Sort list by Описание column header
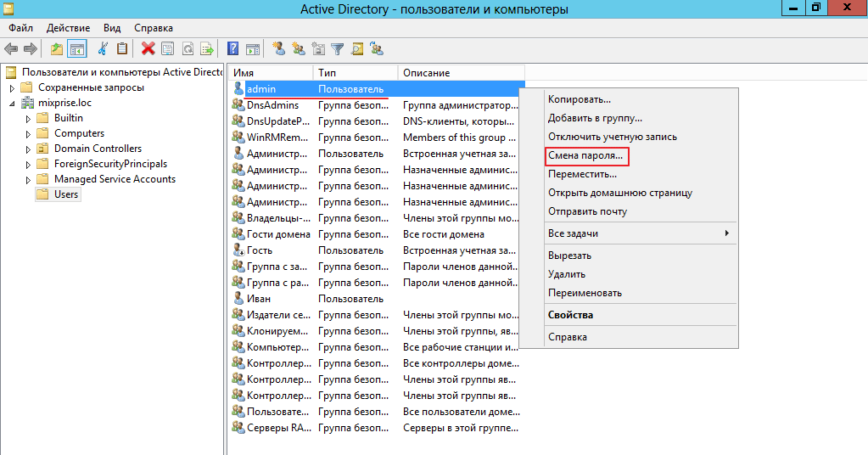 [x=426, y=73]
